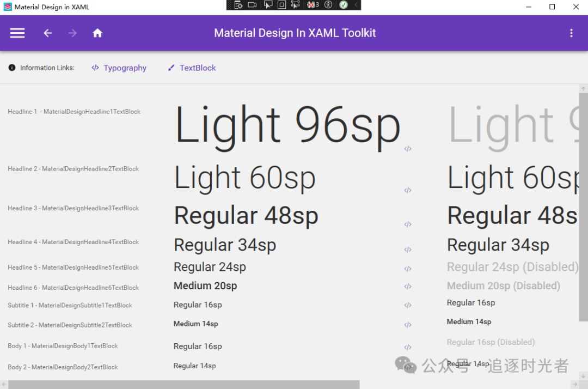
Task: Select the camera icon in the recording toolbar
Action: pyautogui.click(x=252, y=4)
